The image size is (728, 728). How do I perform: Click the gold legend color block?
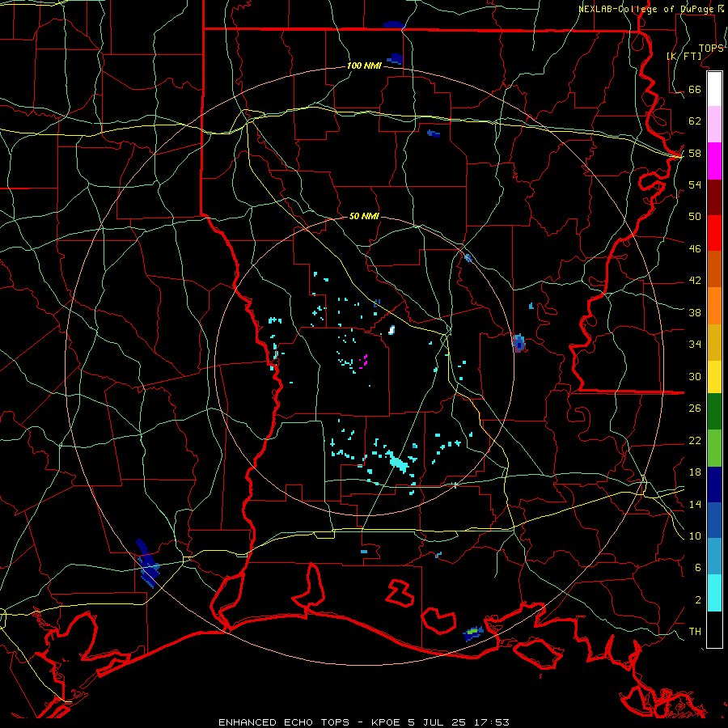pyautogui.click(x=714, y=342)
